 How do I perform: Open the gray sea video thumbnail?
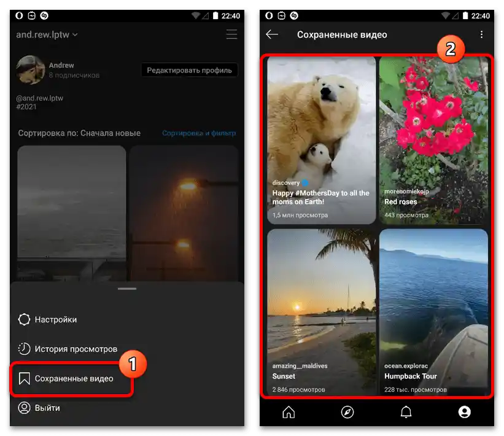pos(72,213)
